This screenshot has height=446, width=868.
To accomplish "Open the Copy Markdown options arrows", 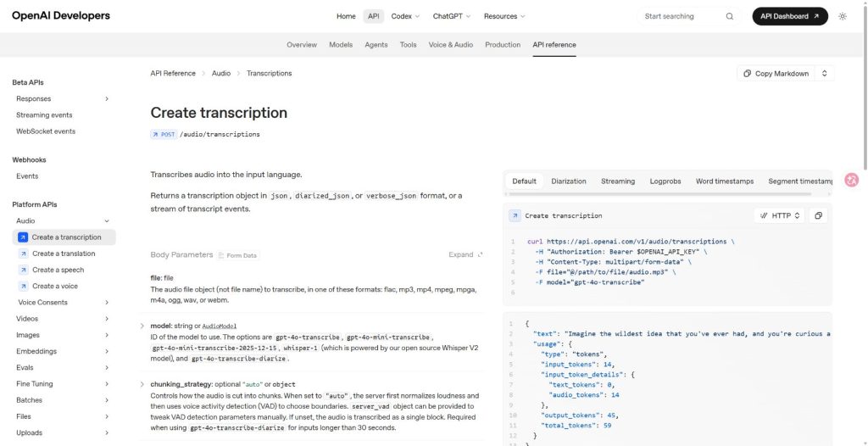I will point(824,73).
